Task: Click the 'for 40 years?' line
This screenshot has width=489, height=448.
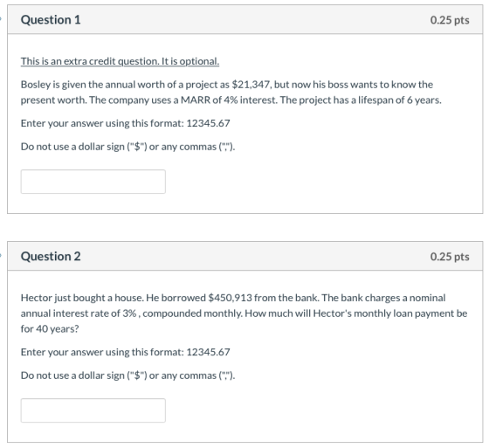Action: [x=50, y=329]
